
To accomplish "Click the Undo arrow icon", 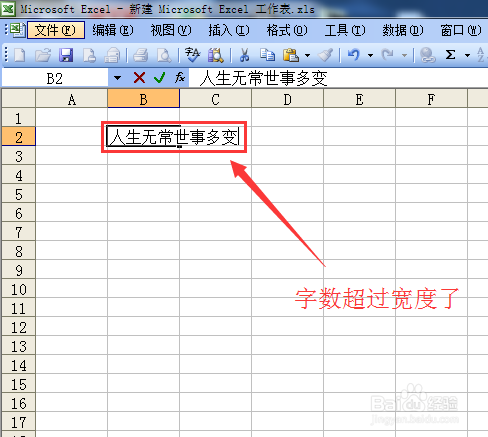I will [354, 55].
